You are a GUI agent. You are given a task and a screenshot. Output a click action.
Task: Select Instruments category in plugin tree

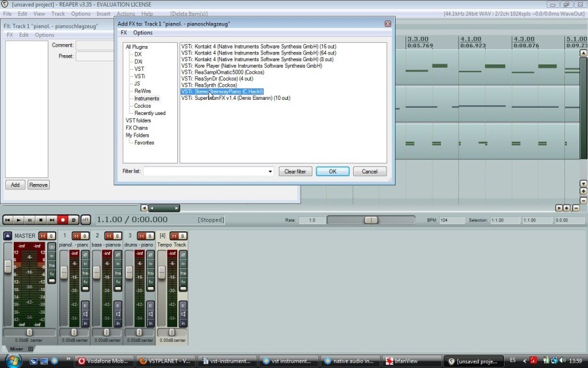[x=146, y=99]
